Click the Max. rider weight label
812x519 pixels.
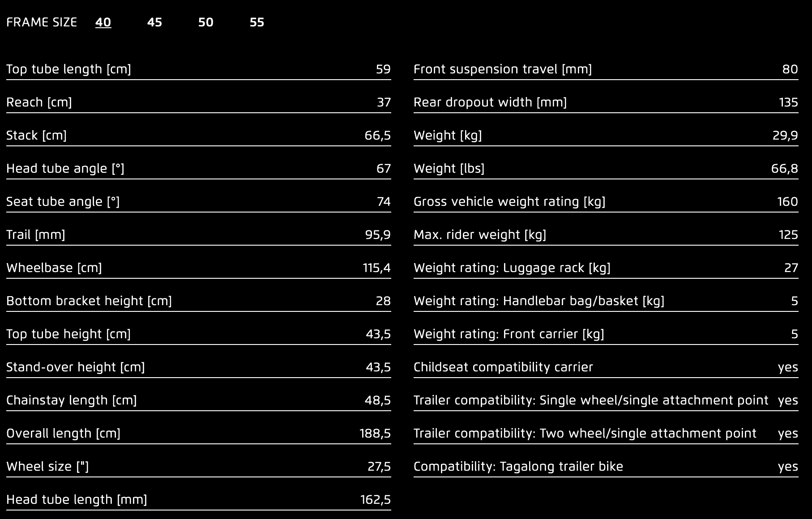coord(480,235)
